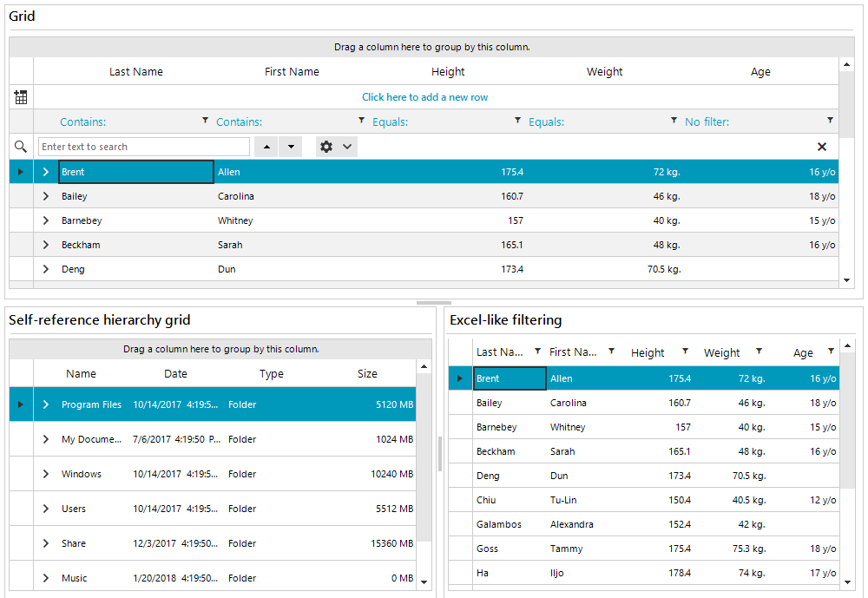The width and height of the screenshot is (868, 598).
Task: Expand the Beckham hierarchy row in the main grid
Action: [45, 244]
